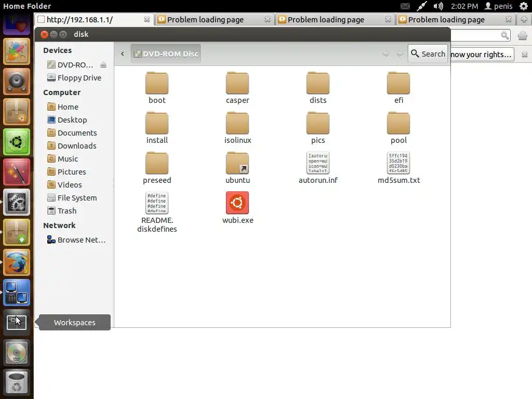Image resolution: width=532 pixels, height=399 pixels.
Task: Open the system gear session menu
Action: [x=524, y=6]
